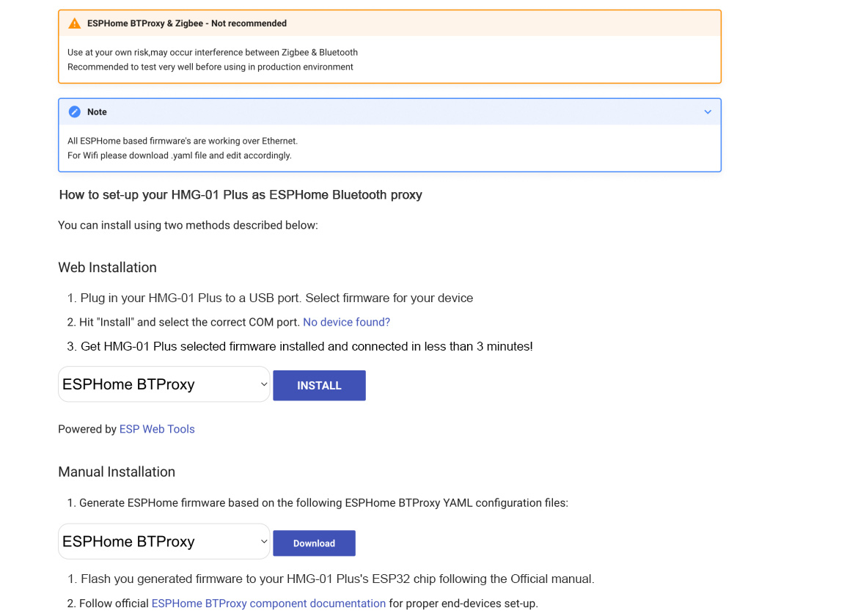
Task: Click the "How to set-up your HMG-01 Plus" heading
Action: pyautogui.click(x=241, y=195)
